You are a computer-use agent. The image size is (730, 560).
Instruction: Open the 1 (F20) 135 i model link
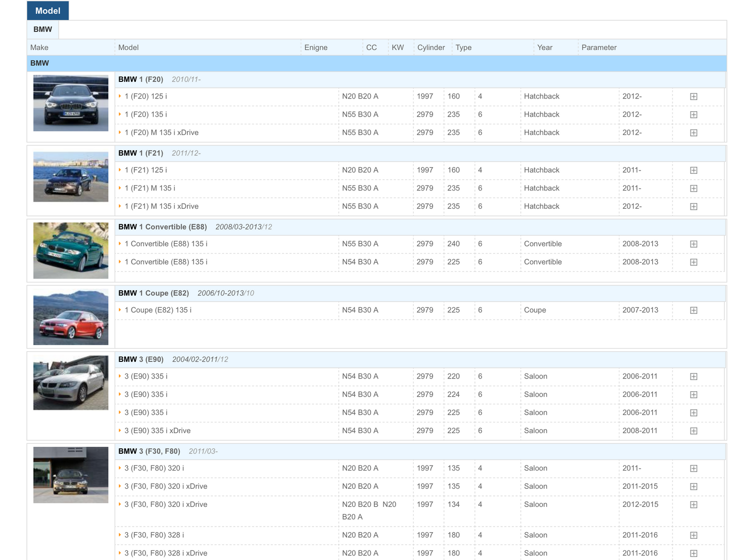(x=145, y=115)
